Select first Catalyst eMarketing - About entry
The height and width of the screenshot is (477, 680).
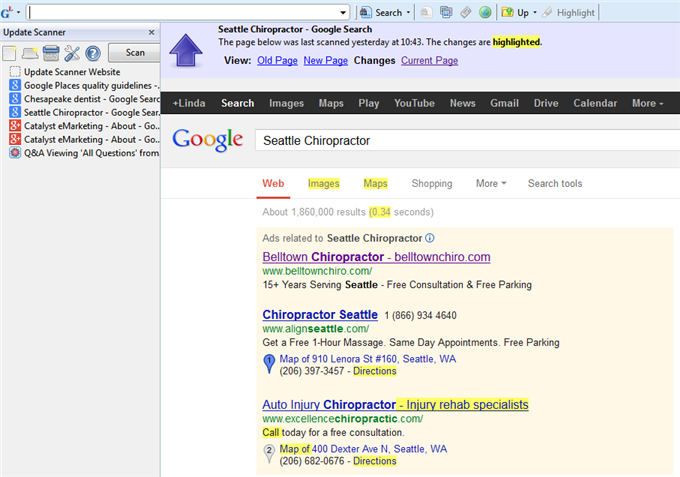click(x=84, y=126)
